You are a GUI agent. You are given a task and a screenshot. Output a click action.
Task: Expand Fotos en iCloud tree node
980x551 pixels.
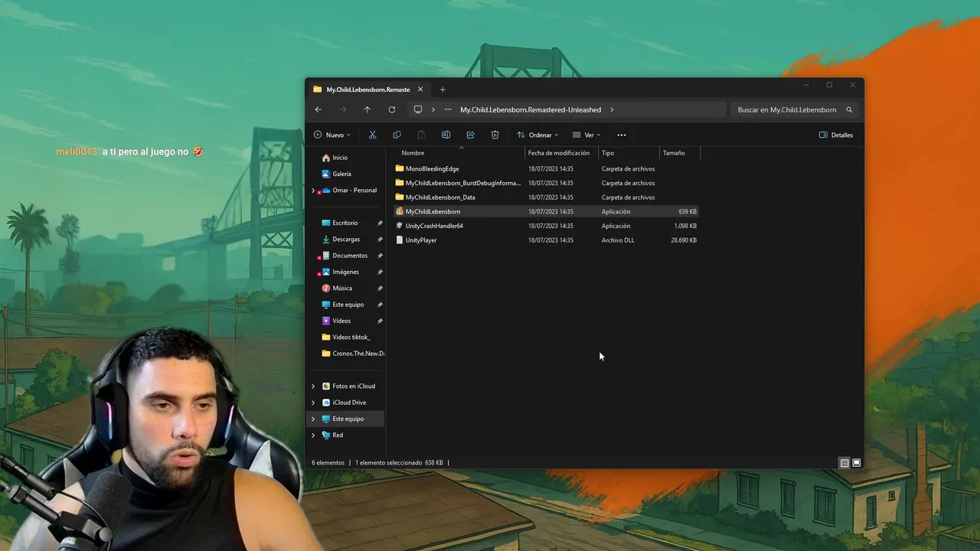click(313, 386)
